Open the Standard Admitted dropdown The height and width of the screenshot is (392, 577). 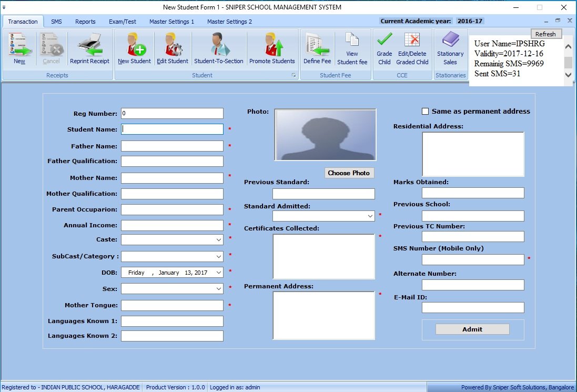[370, 216]
